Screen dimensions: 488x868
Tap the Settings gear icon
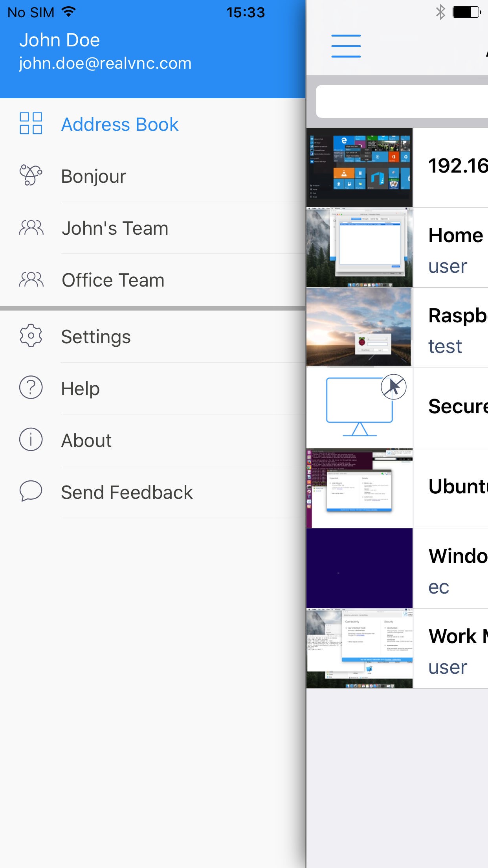31,336
